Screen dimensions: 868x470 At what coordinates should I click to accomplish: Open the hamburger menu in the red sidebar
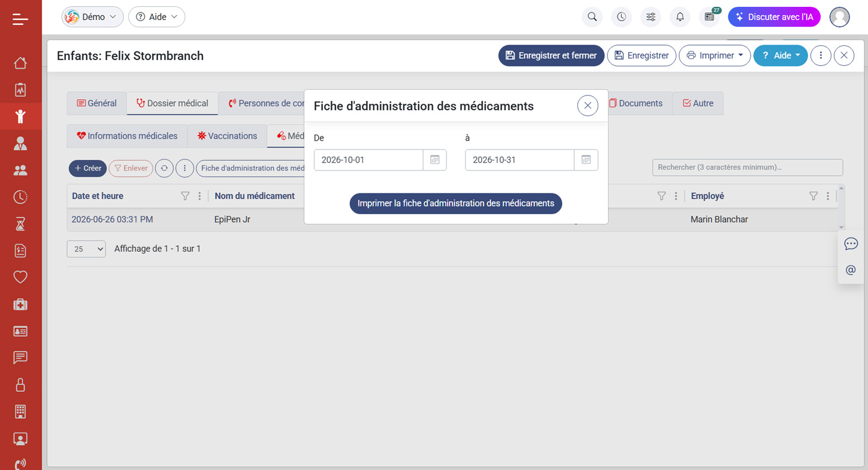click(20, 19)
